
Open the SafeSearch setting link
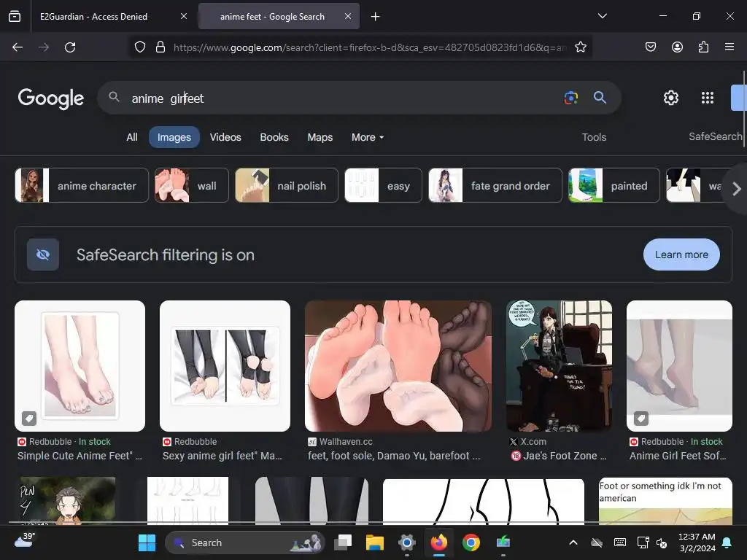pyautogui.click(x=715, y=136)
